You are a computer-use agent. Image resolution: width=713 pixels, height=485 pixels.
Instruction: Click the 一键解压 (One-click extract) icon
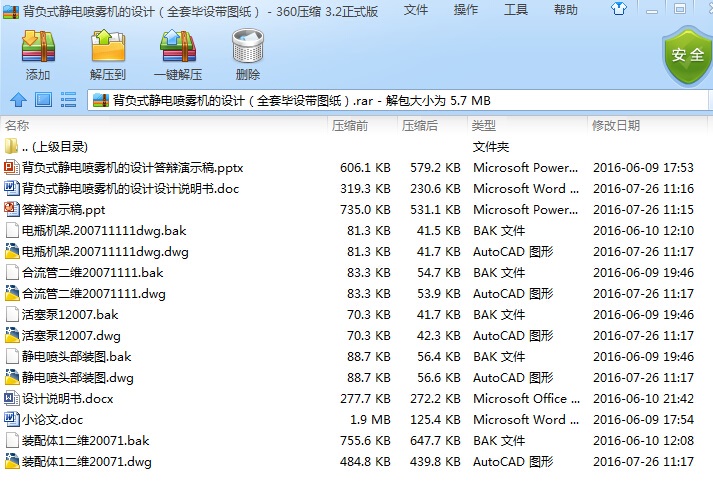tap(178, 45)
